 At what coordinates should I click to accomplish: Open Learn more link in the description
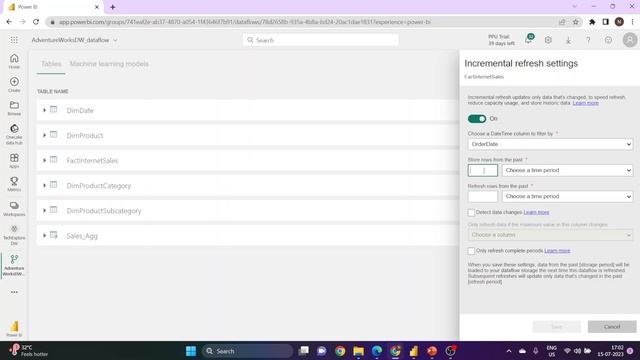point(585,103)
